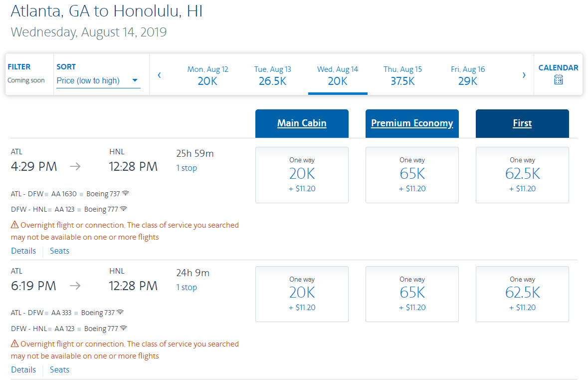Open the Sort dropdown Price (low to high)
588x383 pixels.
point(98,80)
